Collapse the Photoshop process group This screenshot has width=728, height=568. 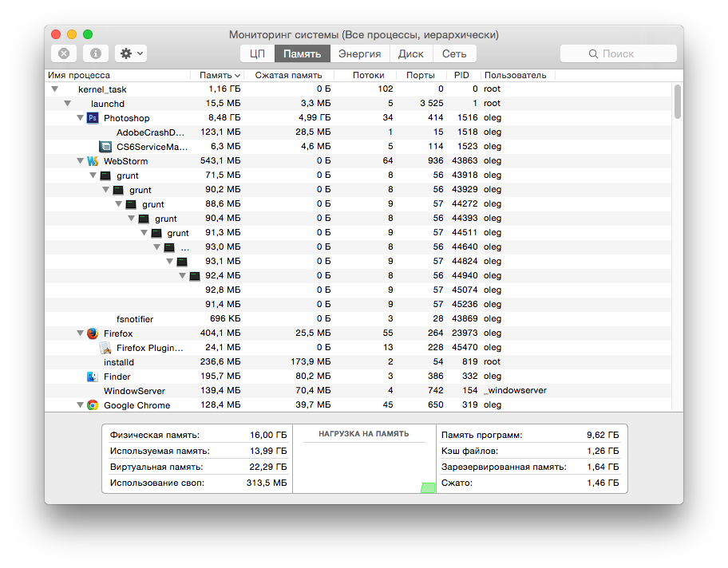[x=80, y=117]
